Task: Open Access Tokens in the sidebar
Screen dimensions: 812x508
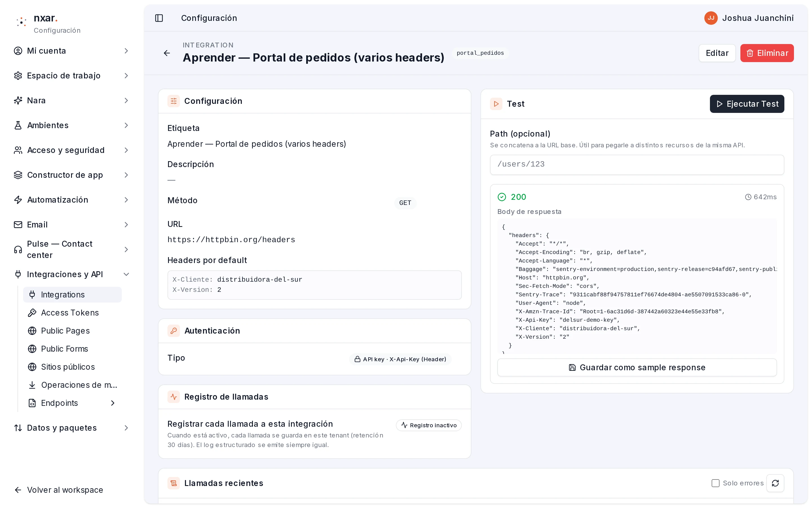Action: tap(72, 313)
